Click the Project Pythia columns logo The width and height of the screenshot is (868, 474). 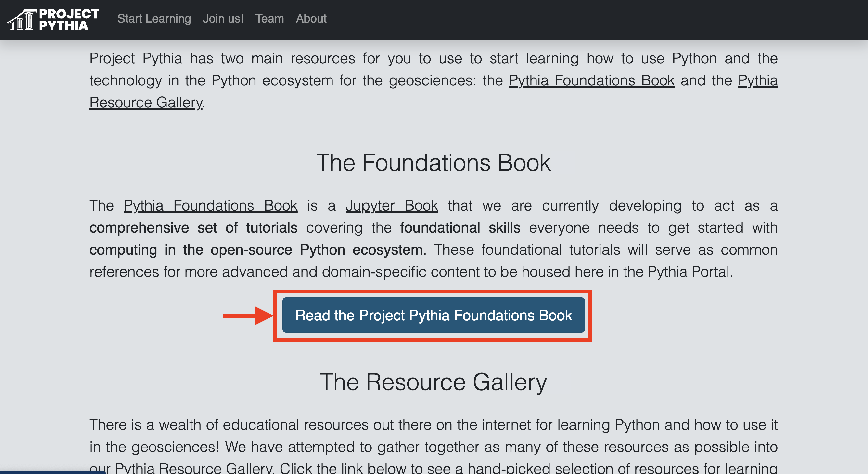coord(22,19)
